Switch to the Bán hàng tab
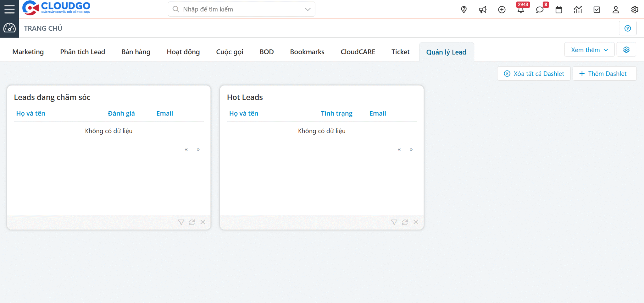This screenshot has height=303, width=644. (x=136, y=52)
